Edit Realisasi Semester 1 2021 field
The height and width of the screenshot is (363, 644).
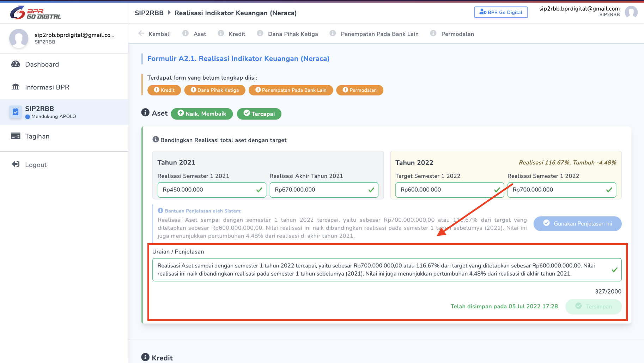click(212, 190)
